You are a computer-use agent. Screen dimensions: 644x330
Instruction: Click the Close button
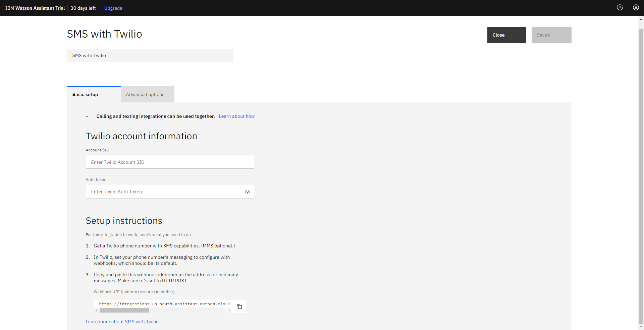pyautogui.click(x=507, y=35)
